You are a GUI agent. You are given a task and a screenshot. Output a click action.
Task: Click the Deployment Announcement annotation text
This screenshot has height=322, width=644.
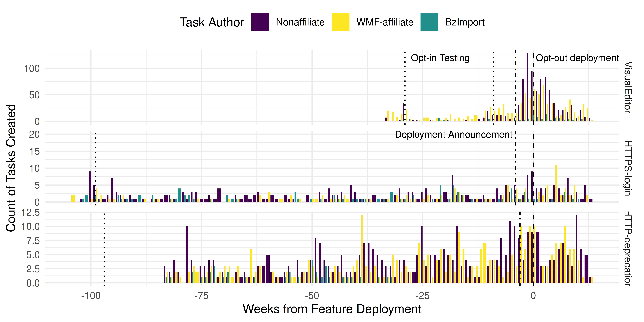[454, 135]
